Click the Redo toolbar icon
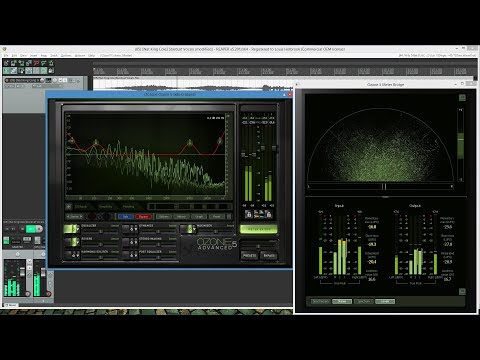This screenshot has height=360, width=480. tap(44, 63)
